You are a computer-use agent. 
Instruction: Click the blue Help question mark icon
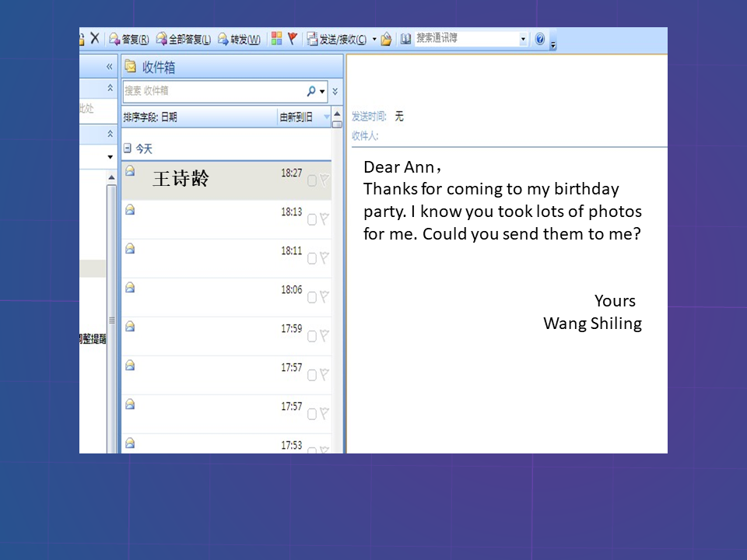click(x=540, y=39)
